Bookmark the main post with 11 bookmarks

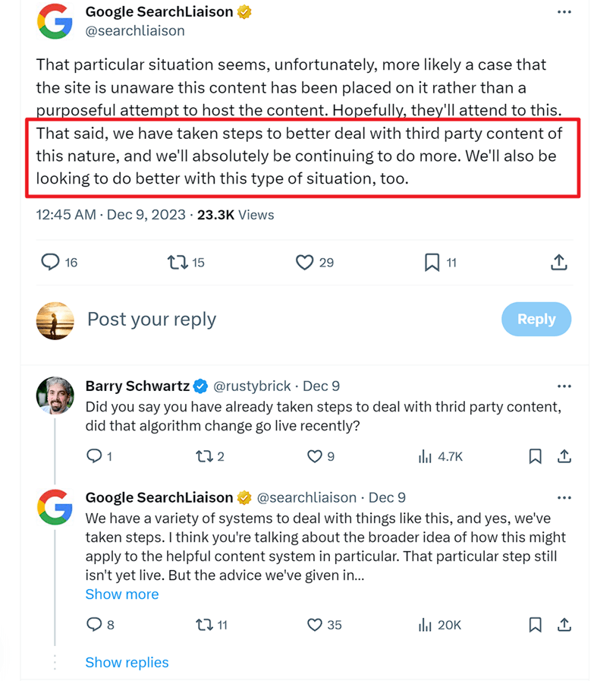(x=432, y=263)
